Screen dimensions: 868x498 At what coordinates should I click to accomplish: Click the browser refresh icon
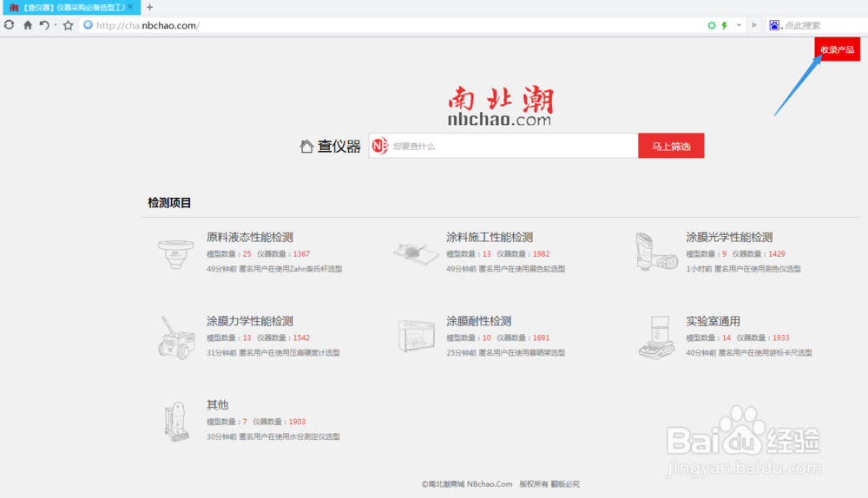click(9, 25)
